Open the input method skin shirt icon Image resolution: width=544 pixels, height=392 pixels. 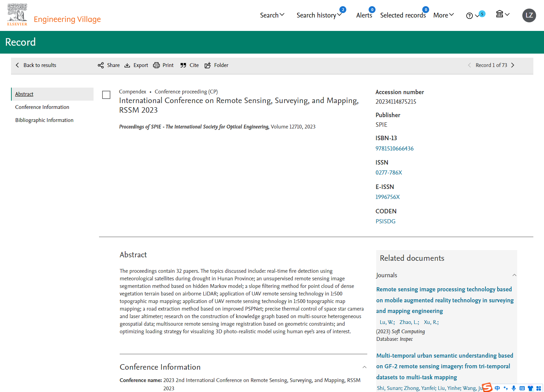[530, 388]
